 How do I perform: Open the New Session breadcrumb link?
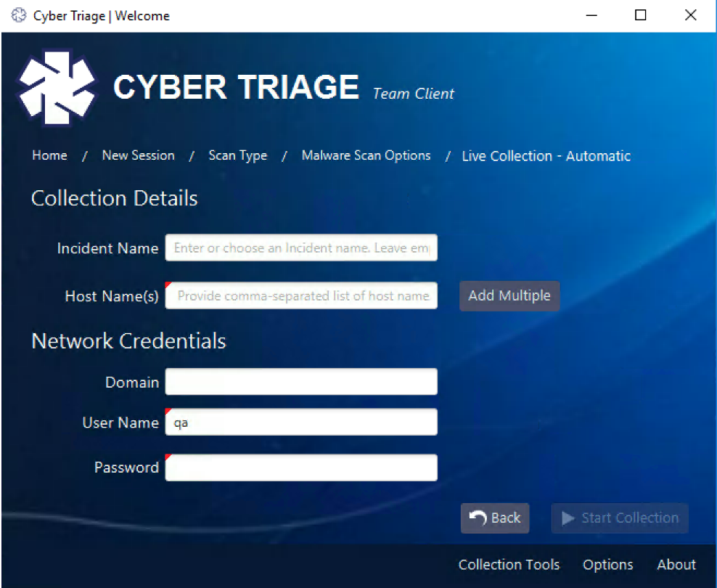click(x=138, y=155)
